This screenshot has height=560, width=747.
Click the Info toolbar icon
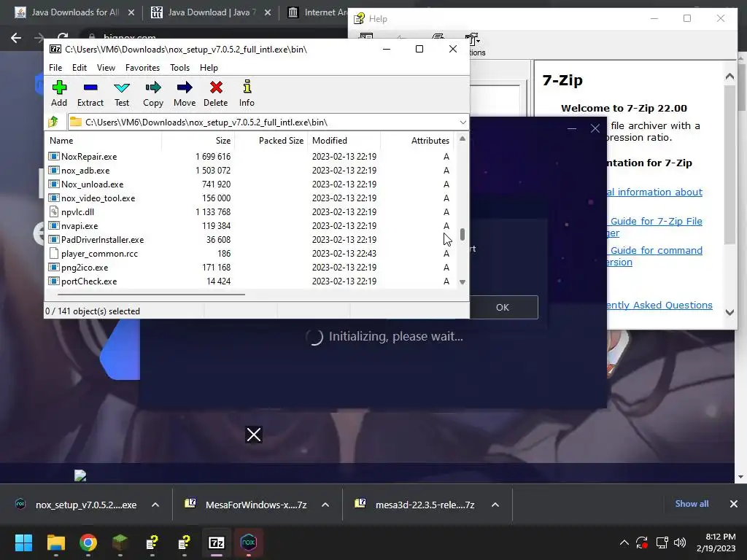247,93
